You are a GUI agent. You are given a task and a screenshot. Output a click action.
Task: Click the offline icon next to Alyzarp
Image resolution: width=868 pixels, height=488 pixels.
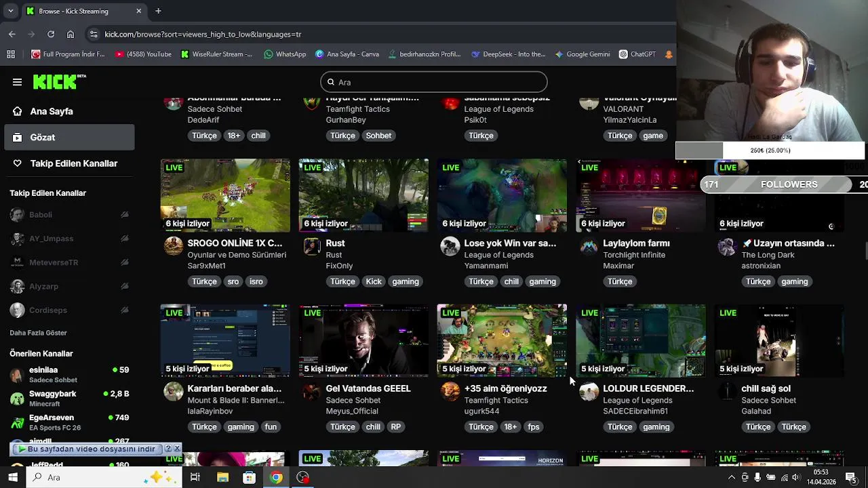coord(125,286)
